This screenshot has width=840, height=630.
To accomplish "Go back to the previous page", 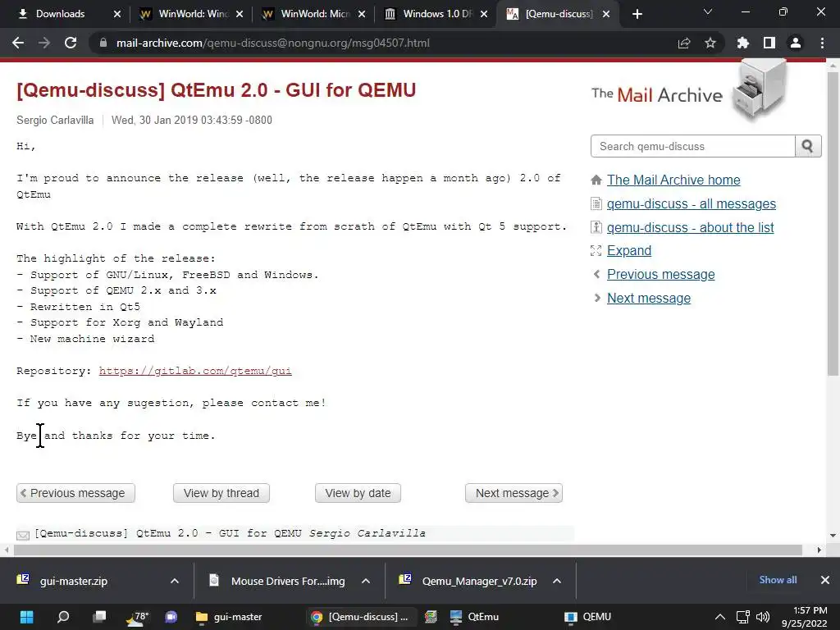I will (18, 43).
